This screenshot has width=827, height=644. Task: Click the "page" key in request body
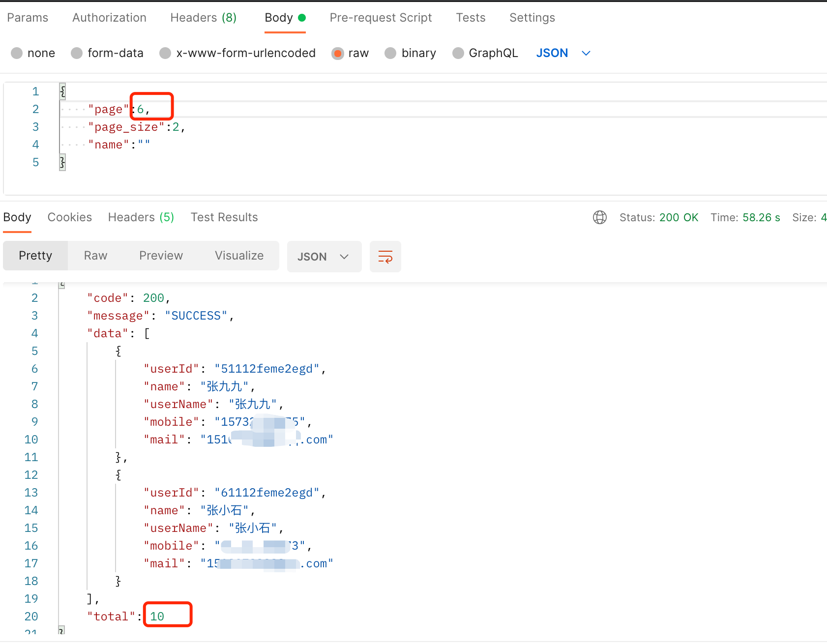click(108, 109)
